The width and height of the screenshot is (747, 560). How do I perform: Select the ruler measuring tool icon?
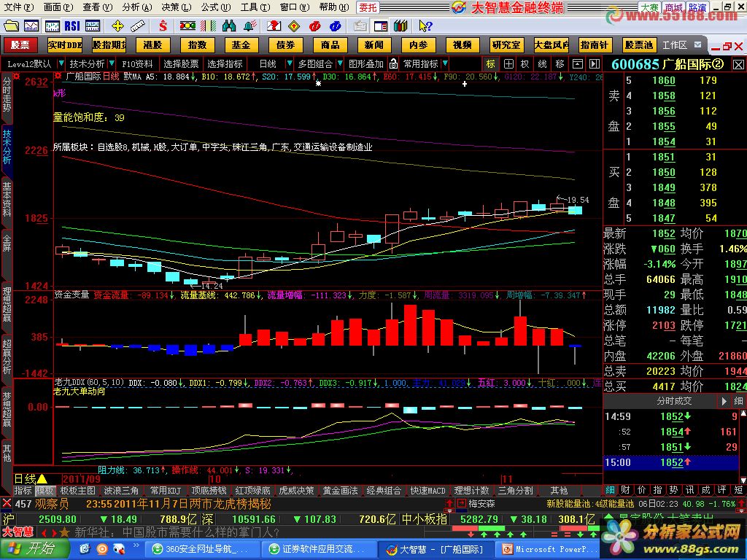[x=138, y=26]
